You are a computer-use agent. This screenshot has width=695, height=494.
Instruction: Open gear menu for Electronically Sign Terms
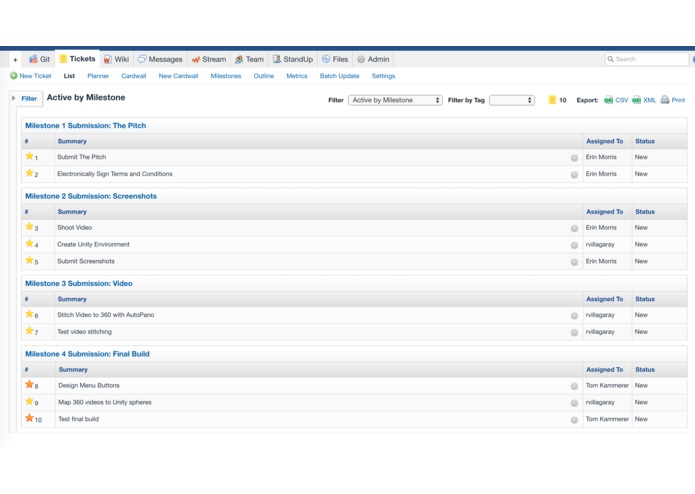pyautogui.click(x=574, y=175)
